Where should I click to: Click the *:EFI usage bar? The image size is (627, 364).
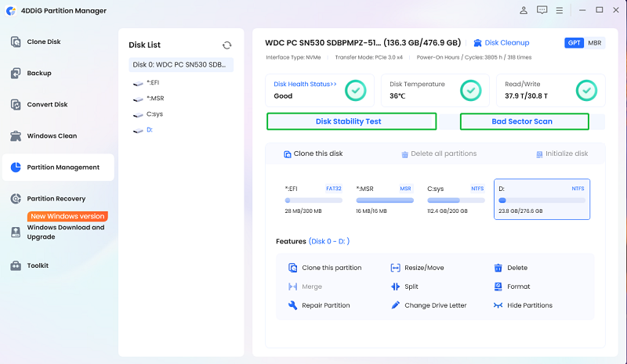[x=313, y=200]
